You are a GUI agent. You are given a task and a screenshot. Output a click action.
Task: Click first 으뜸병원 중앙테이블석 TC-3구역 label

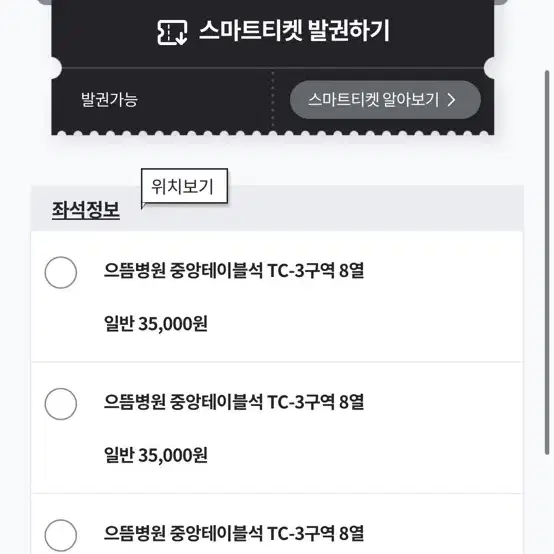pyautogui.click(x=234, y=271)
